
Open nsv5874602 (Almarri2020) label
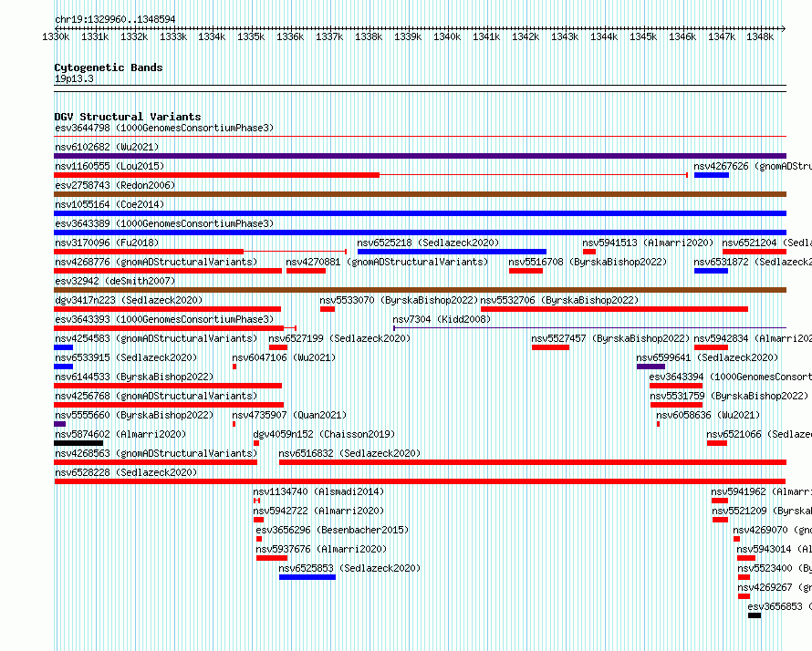click(120, 434)
